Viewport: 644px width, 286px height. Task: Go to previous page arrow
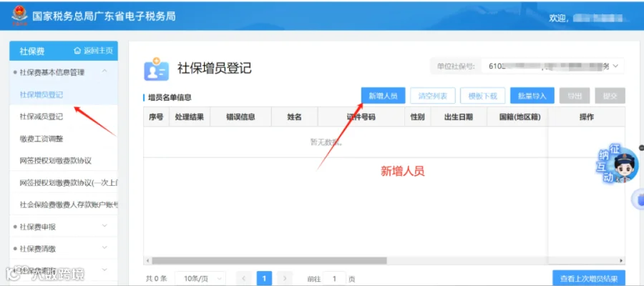coord(243,279)
